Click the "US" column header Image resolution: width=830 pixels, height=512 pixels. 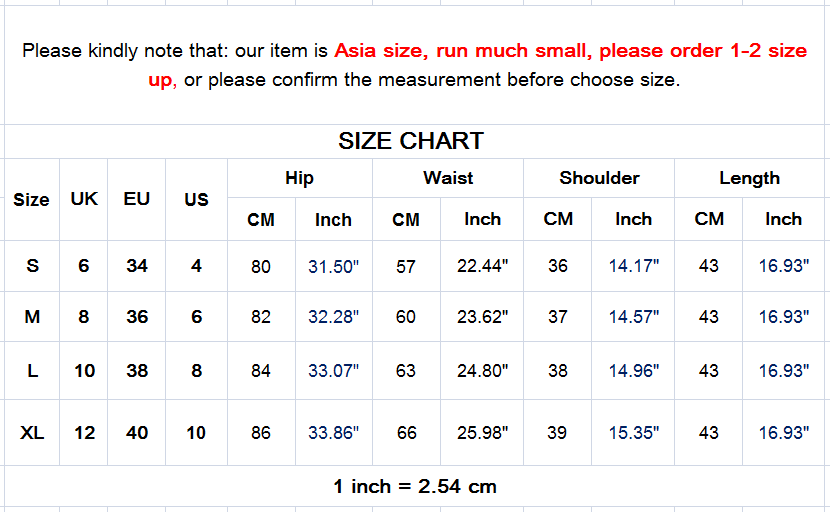[196, 199]
